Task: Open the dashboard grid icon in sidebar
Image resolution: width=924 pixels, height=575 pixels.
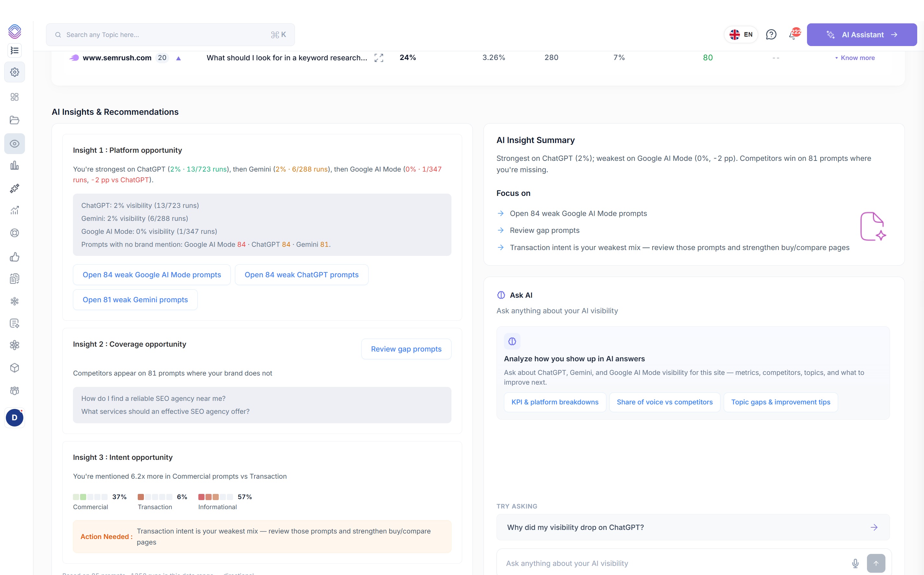Action: coord(15,97)
